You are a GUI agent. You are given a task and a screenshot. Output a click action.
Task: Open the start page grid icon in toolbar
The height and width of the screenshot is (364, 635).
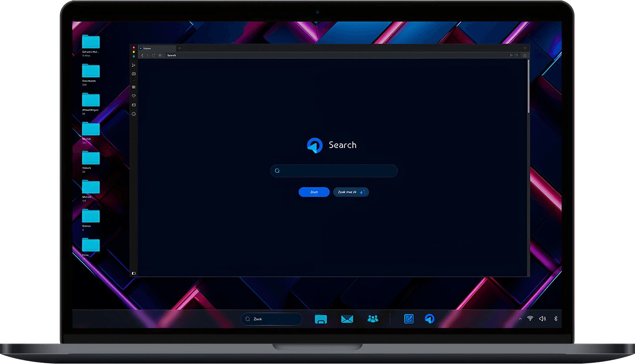coord(160,55)
